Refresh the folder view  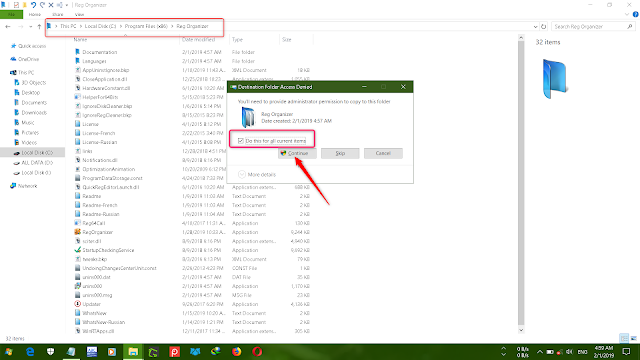[x=543, y=27]
